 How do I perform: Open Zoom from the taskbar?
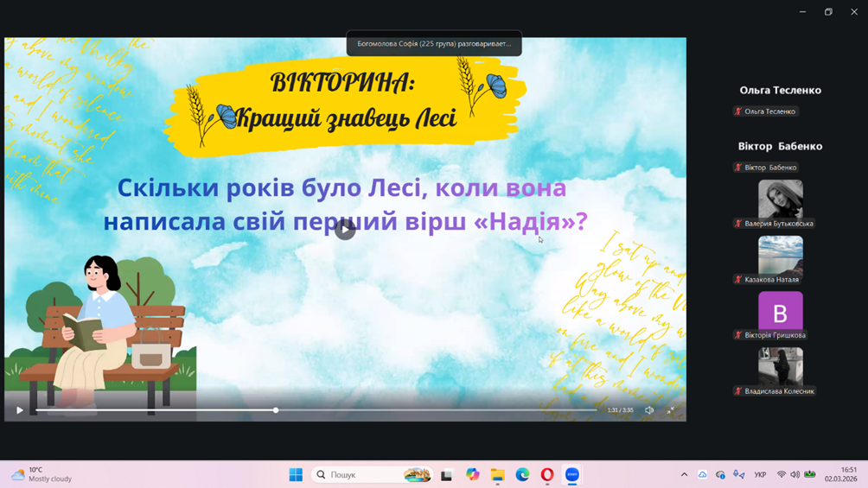572,474
